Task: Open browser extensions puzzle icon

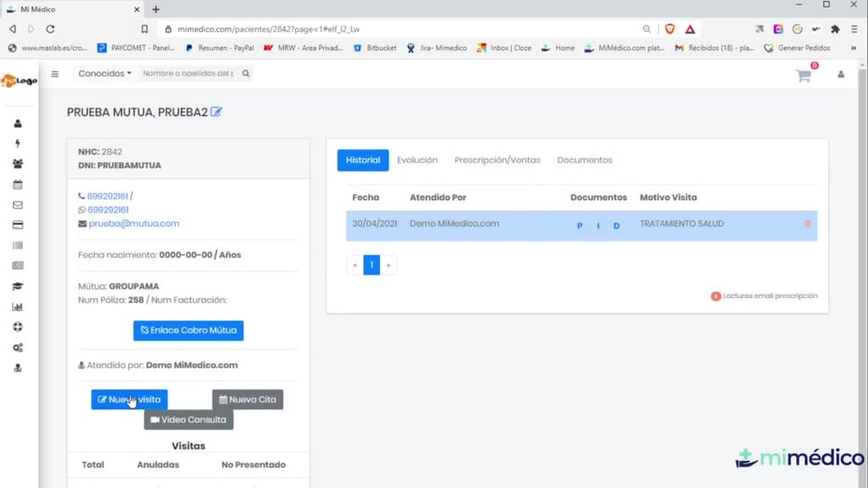Action: (835, 29)
